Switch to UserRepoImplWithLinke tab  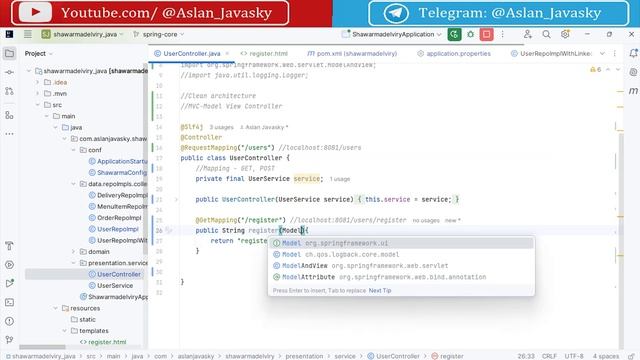551,53
